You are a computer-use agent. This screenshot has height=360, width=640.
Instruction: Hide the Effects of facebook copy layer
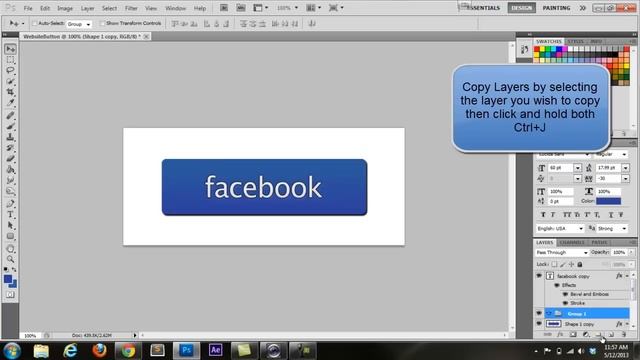(x=557, y=285)
